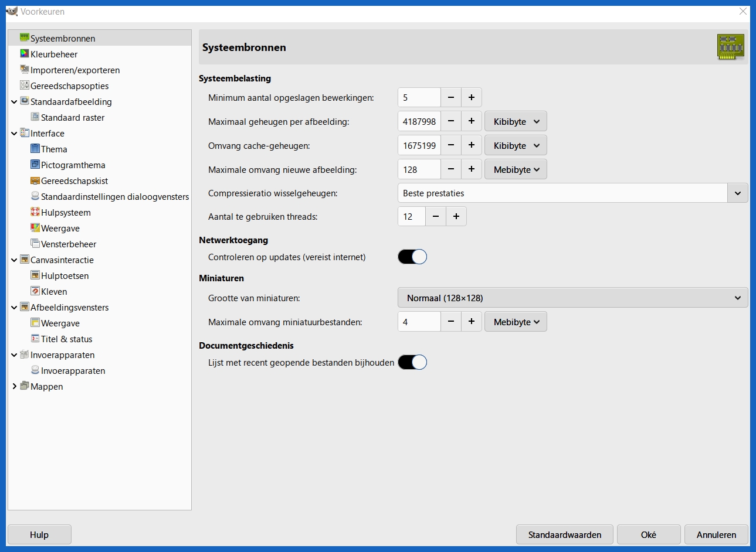This screenshot has width=756, height=552.
Task: Click the Kleven icon
Action: point(35,291)
